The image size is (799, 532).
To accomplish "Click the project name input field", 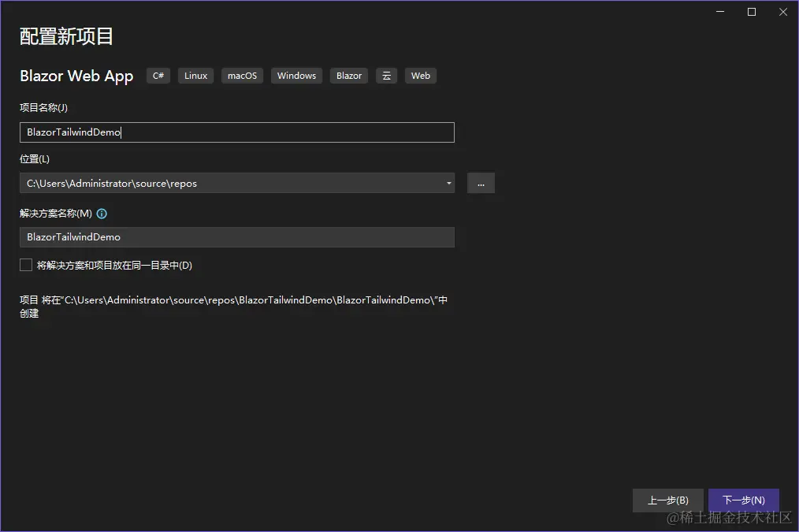I will point(237,132).
